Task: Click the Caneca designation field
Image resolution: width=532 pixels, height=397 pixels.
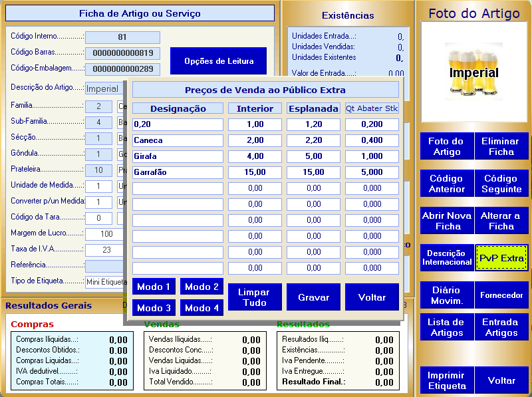Action: (178, 140)
